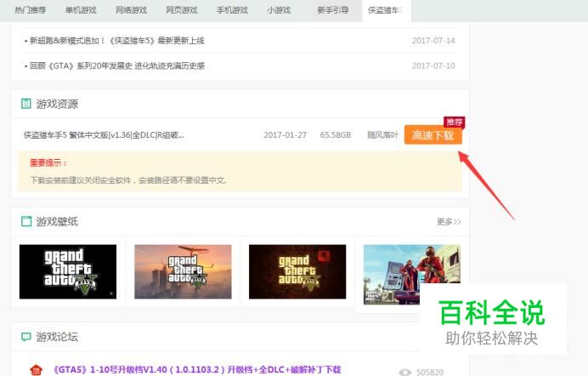Open 更多>> wallpapers link
Image resolution: width=588 pixels, height=376 pixels.
pos(449,222)
